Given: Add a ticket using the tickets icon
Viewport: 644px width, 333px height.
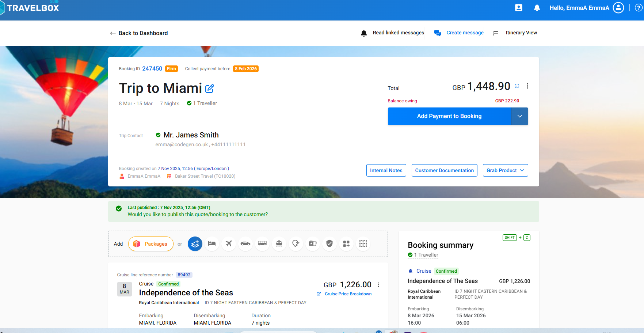Looking at the screenshot, I should (x=313, y=244).
